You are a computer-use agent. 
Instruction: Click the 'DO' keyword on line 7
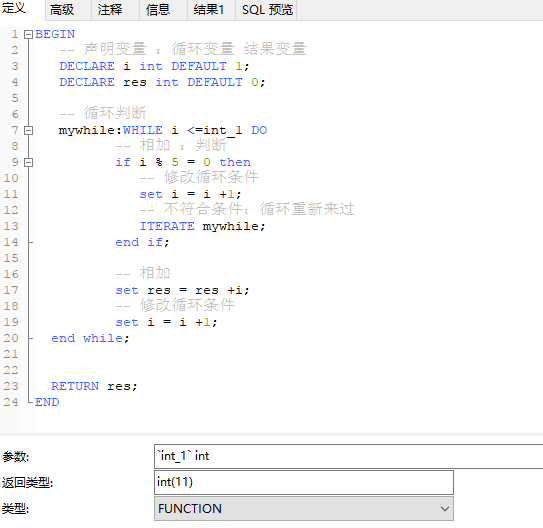[x=259, y=131]
